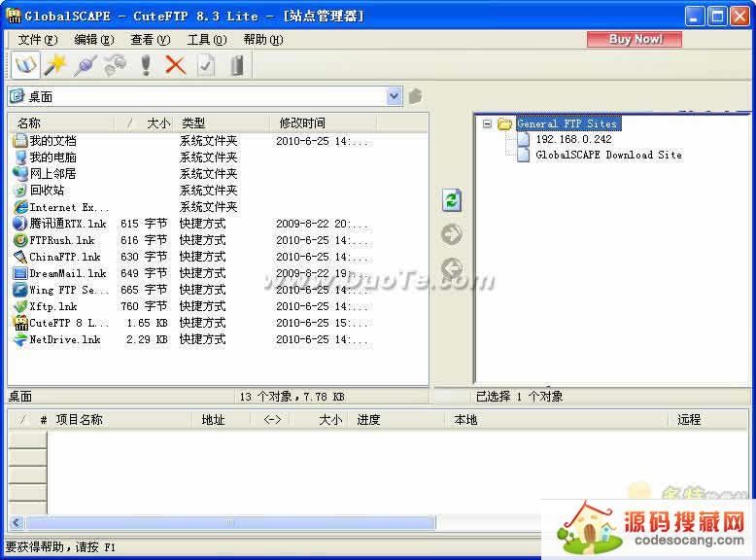Image resolution: width=756 pixels, height=560 pixels.
Task: Select GlobalSCAPE Download Site entry
Action: [x=608, y=155]
